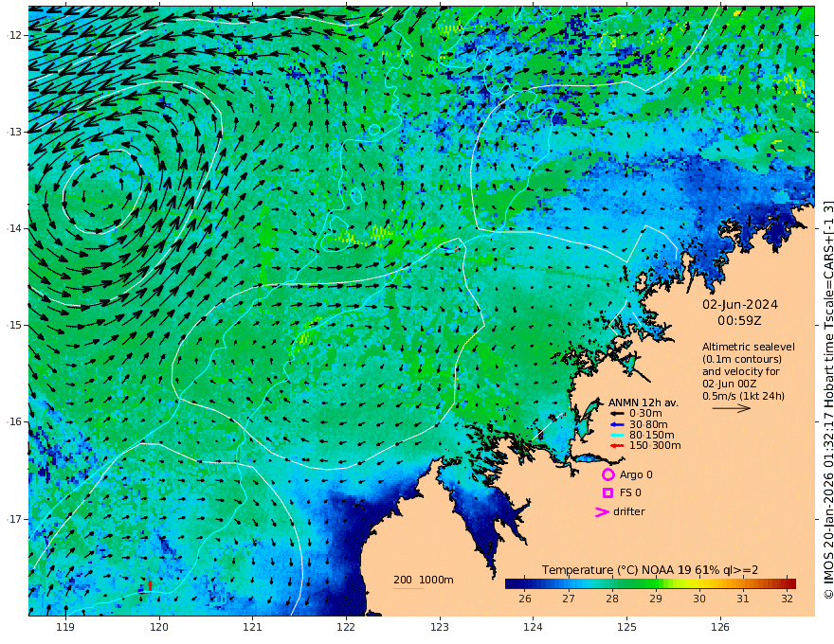
Task: Click the '150-300m' depth label
Action: (x=655, y=446)
